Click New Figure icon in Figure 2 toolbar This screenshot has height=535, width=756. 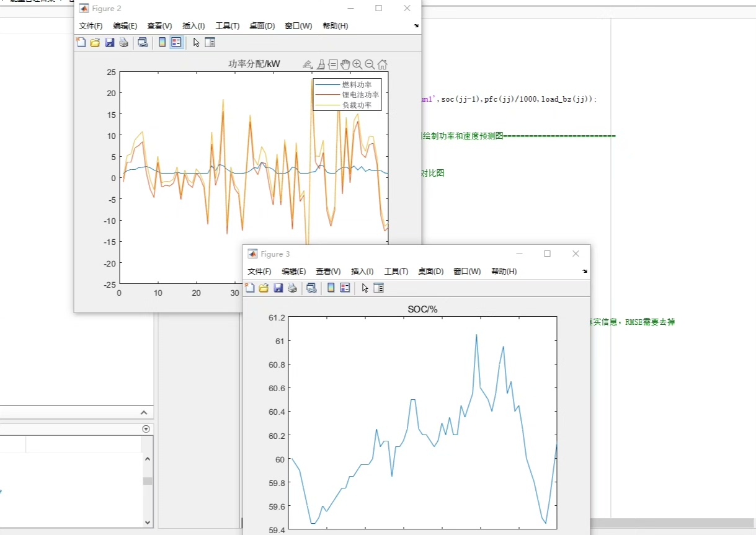coord(81,42)
